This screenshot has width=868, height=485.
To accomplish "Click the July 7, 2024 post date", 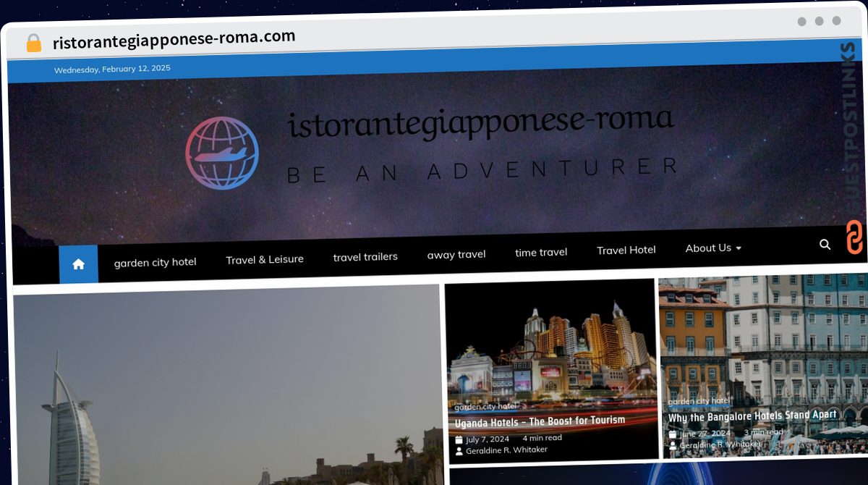I will 488,439.
